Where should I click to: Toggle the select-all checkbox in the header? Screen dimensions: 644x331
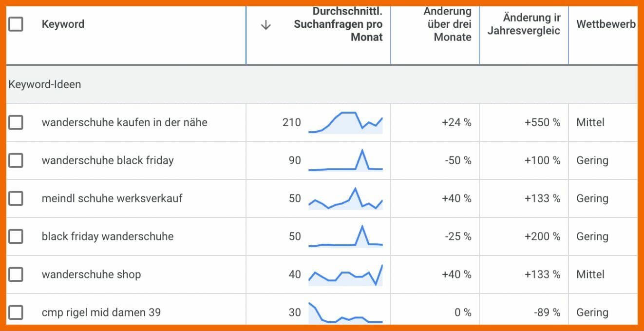pyautogui.click(x=16, y=23)
